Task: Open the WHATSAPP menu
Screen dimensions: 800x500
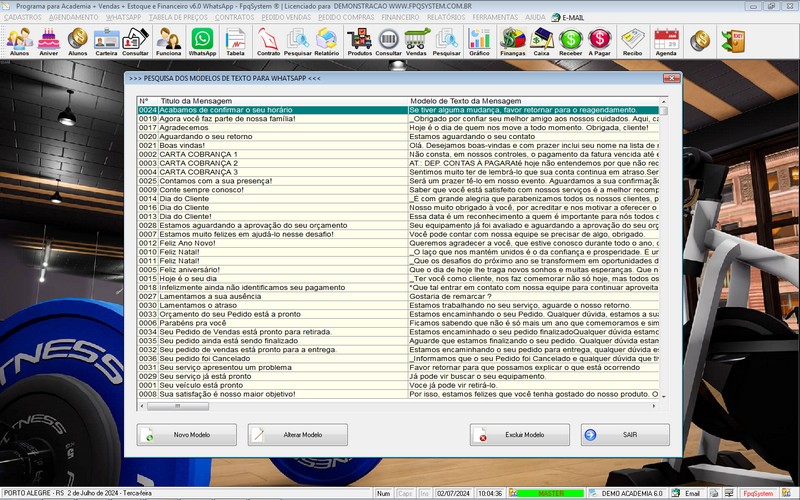Action: [123, 17]
